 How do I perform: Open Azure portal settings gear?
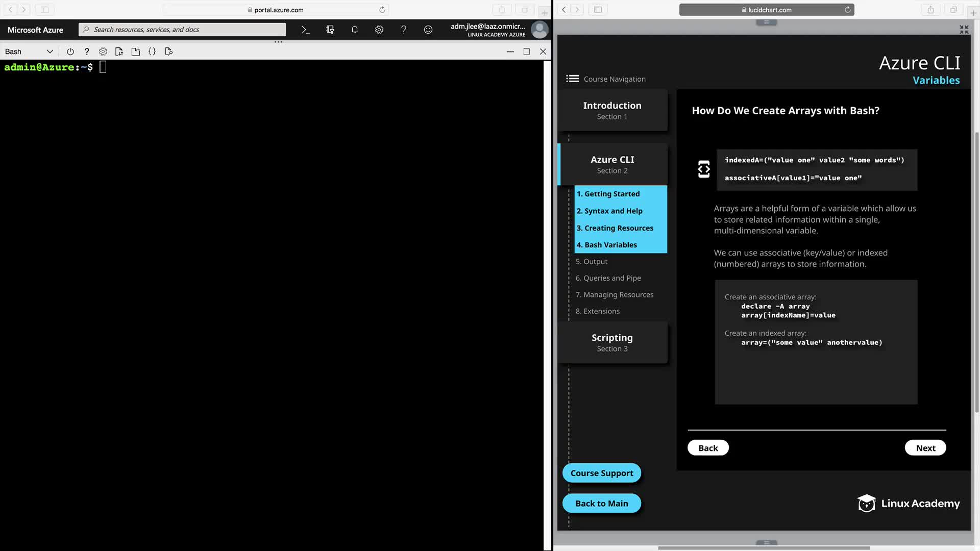[x=379, y=30]
